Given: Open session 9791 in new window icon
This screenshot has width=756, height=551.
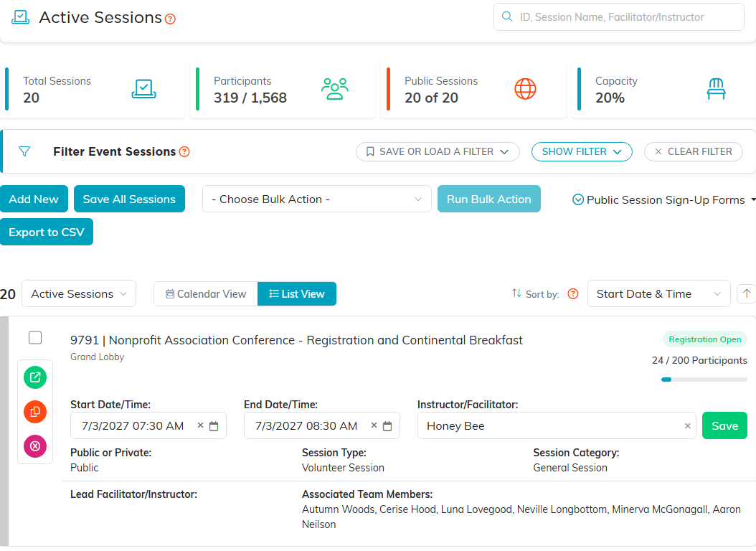Looking at the screenshot, I should tap(35, 377).
